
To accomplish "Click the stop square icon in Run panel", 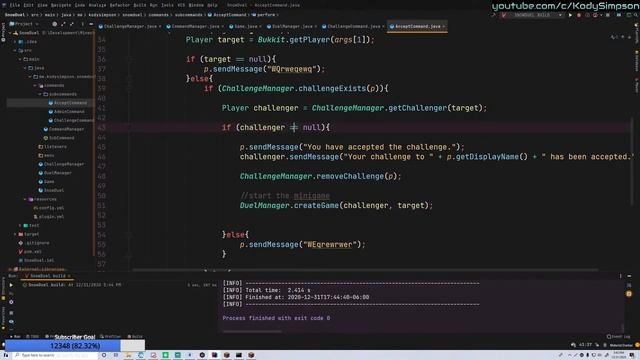I will [11, 313].
